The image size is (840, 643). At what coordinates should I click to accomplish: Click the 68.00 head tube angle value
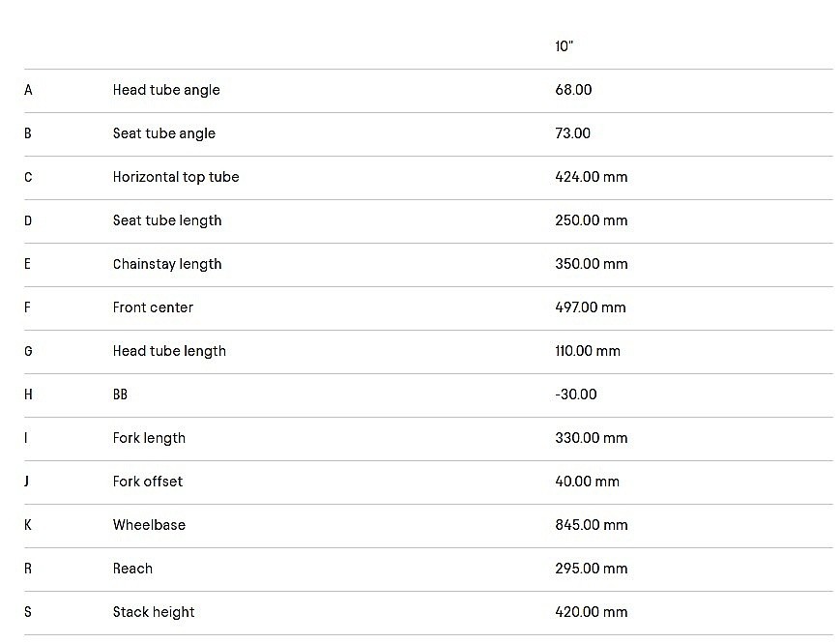573,90
